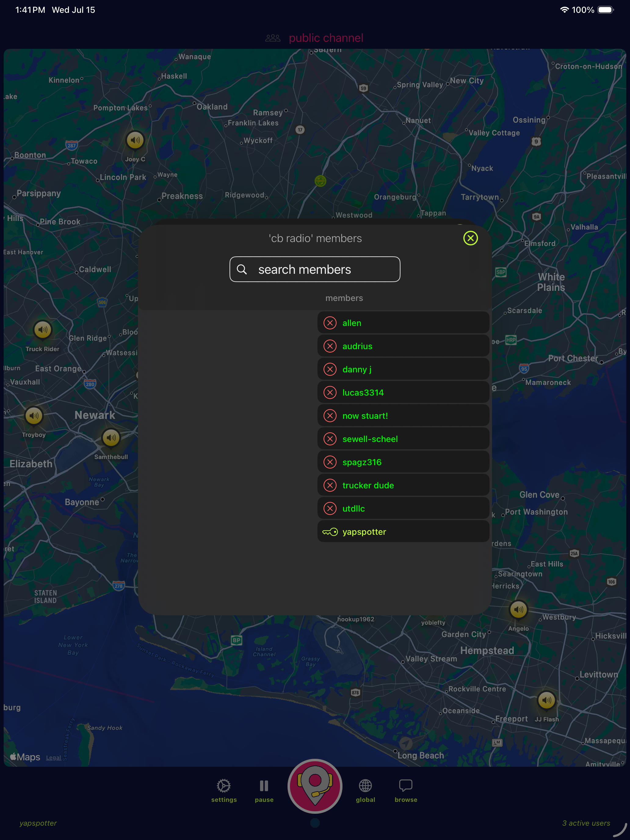Click the hookup1962 label on map
The height and width of the screenshot is (840, 630).
[355, 619]
